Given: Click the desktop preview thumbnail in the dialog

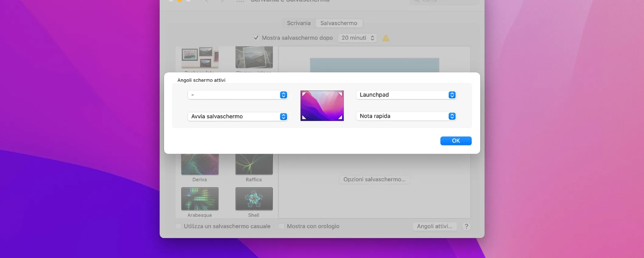Looking at the screenshot, I should [x=322, y=106].
